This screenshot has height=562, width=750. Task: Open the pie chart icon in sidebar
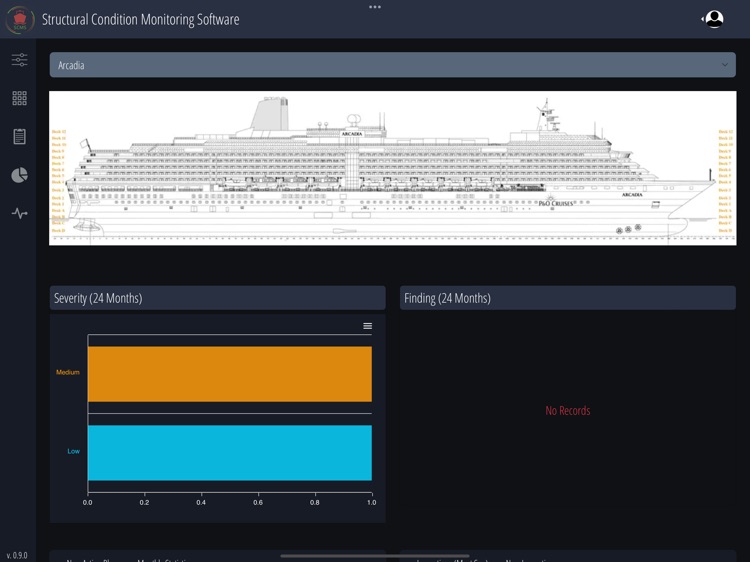click(x=20, y=175)
